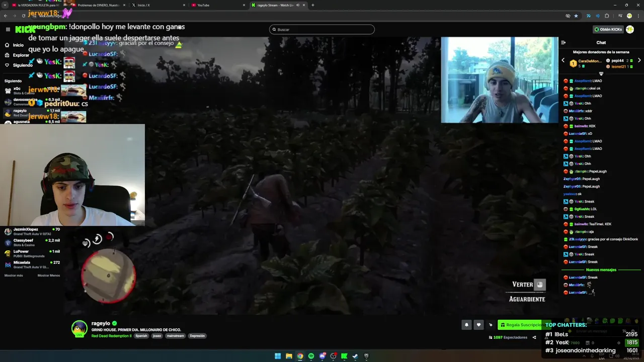
Task: Go to Inicio in Kick sidebar
Action: pyautogui.click(x=14, y=45)
